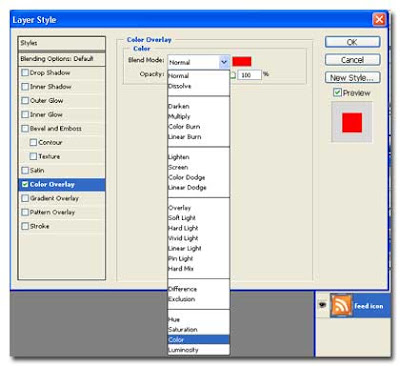Viewport: 400px width, 366px height.
Task: Collapse the Blend Mode dropdown arrow
Action: [x=224, y=62]
